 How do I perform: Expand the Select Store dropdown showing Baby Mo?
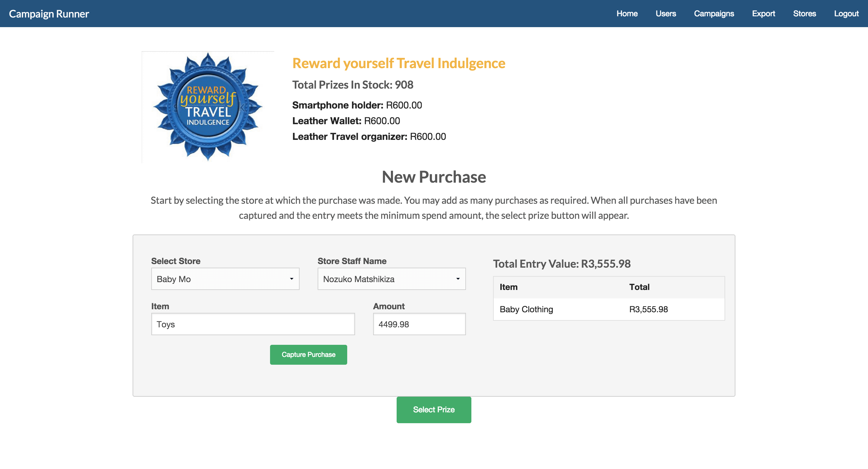click(x=225, y=279)
